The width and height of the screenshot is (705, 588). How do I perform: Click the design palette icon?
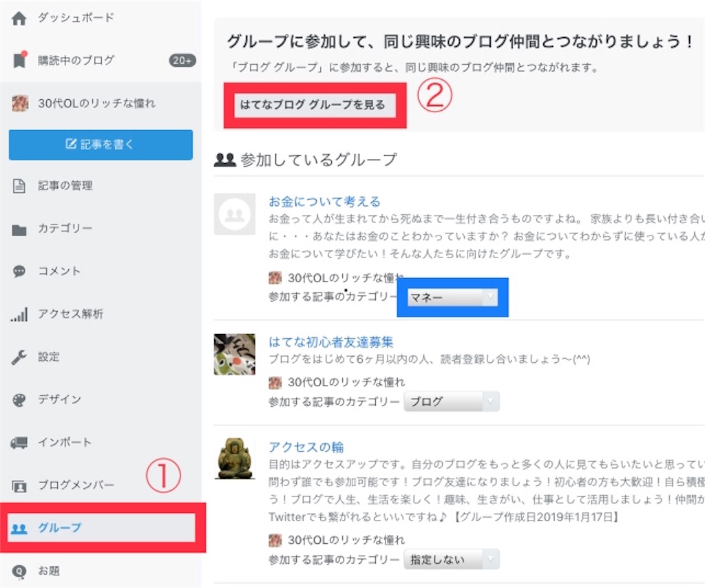[x=19, y=400]
